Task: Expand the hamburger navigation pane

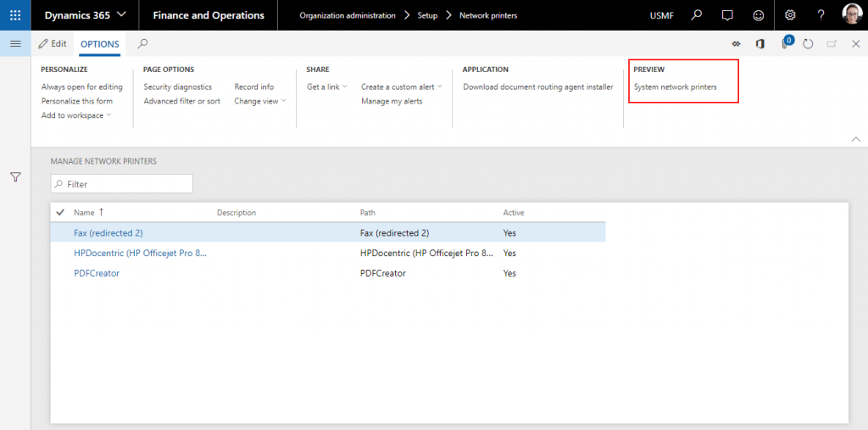Action: click(15, 43)
